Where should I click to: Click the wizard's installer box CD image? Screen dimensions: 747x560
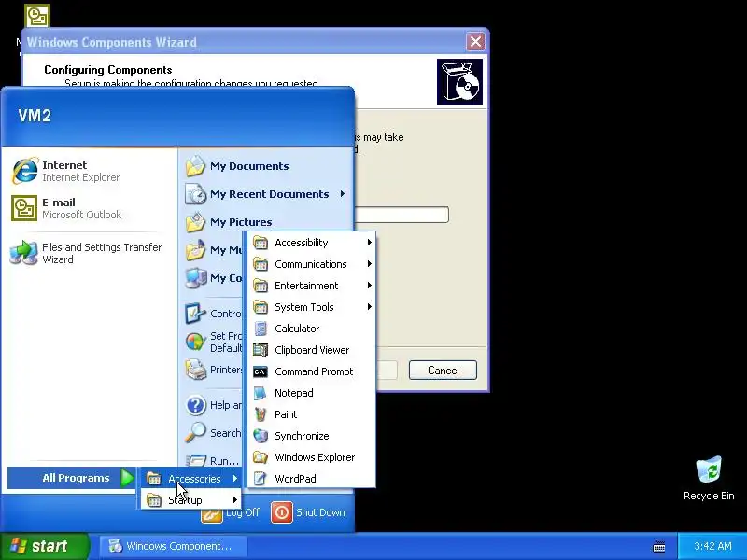(459, 81)
